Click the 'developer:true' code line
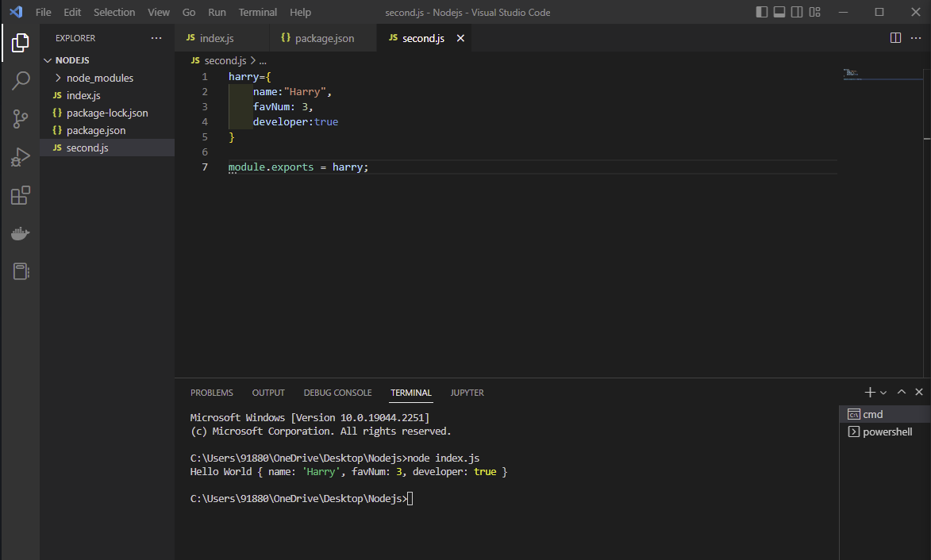Viewport: 931px width, 560px height. click(296, 122)
